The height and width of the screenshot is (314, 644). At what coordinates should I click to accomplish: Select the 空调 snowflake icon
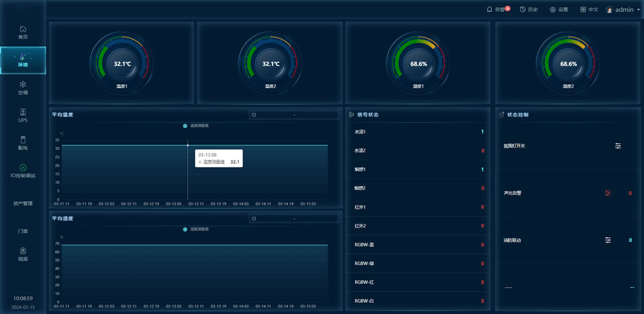click(x=23, y=85)
